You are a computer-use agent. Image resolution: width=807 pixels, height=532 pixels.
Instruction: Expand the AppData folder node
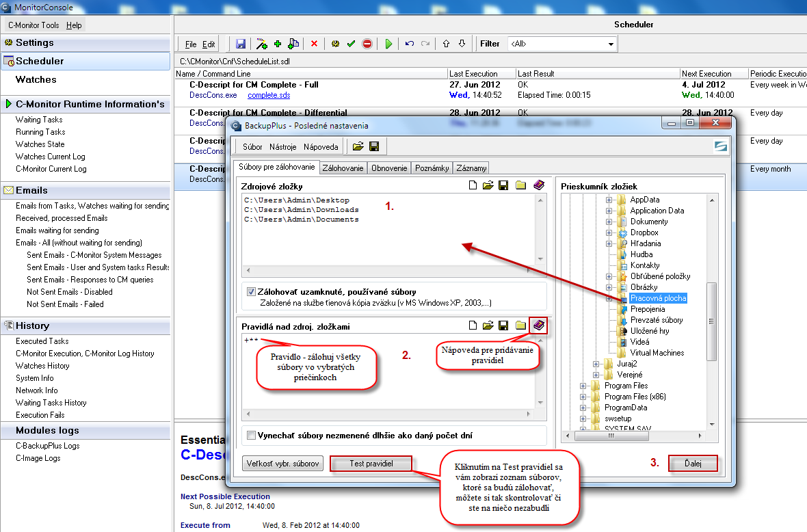(x=609, y=200)
